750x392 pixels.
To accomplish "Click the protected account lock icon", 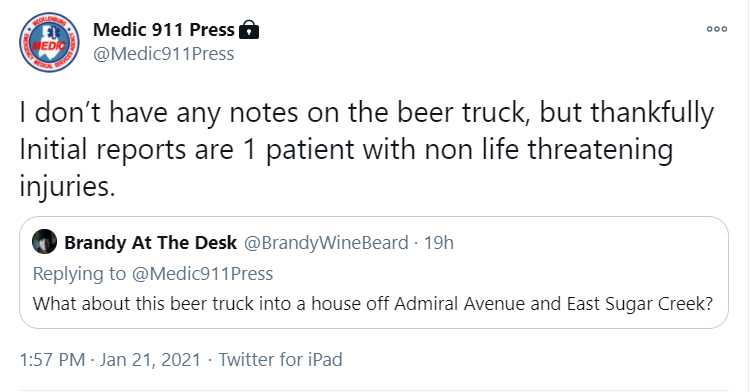I will pos(248,30).
